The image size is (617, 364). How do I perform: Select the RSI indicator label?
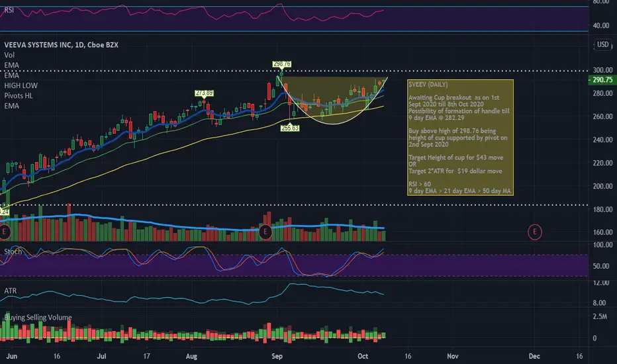(x=9, y=10)
